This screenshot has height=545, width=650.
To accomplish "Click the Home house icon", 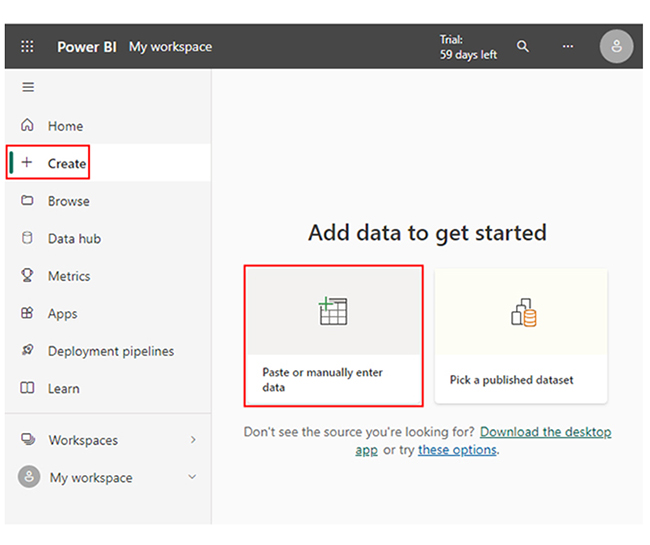I will click(27, 125).
